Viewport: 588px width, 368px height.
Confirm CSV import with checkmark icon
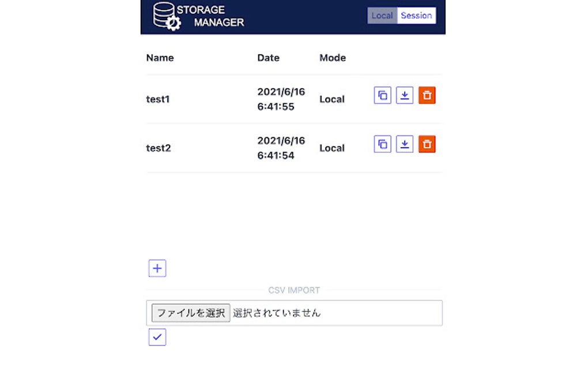tap(157, 337)
